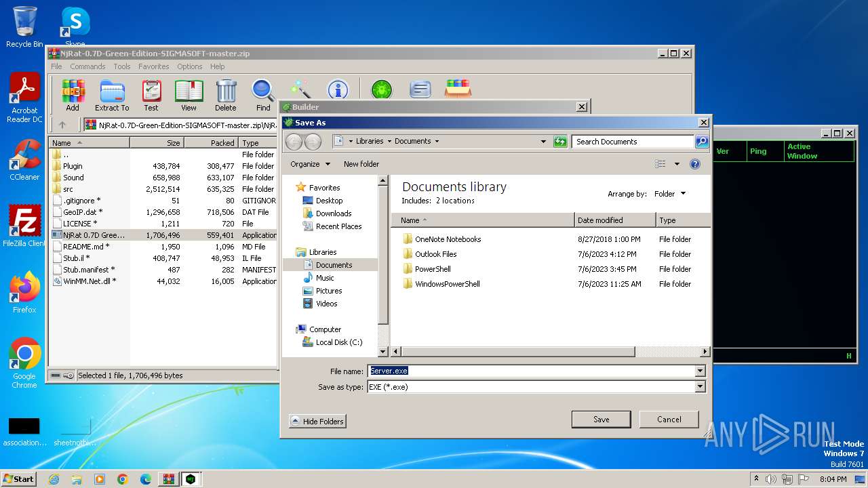The height and width of the screenshot is (488, 868).
Task: Expand the File name combo box dropdown
Action: (700, 371)
